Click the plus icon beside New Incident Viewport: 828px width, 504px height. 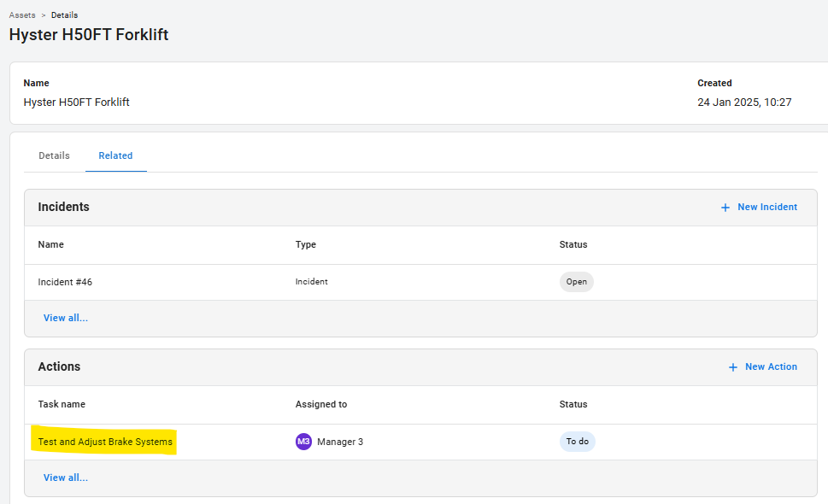725,208
